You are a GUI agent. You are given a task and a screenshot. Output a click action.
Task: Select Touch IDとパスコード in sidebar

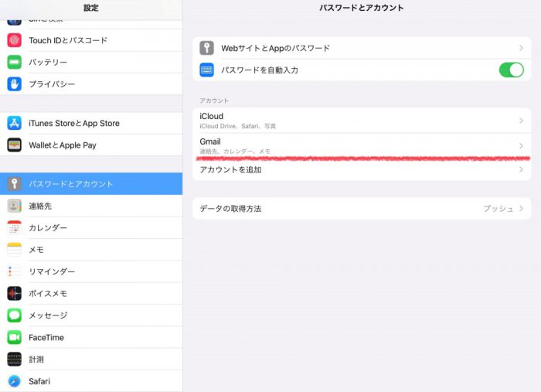click(91, 40)
